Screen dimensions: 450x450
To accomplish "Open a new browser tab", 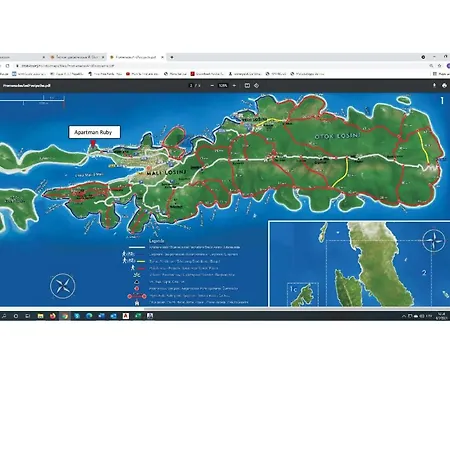I will click(172, 57).
